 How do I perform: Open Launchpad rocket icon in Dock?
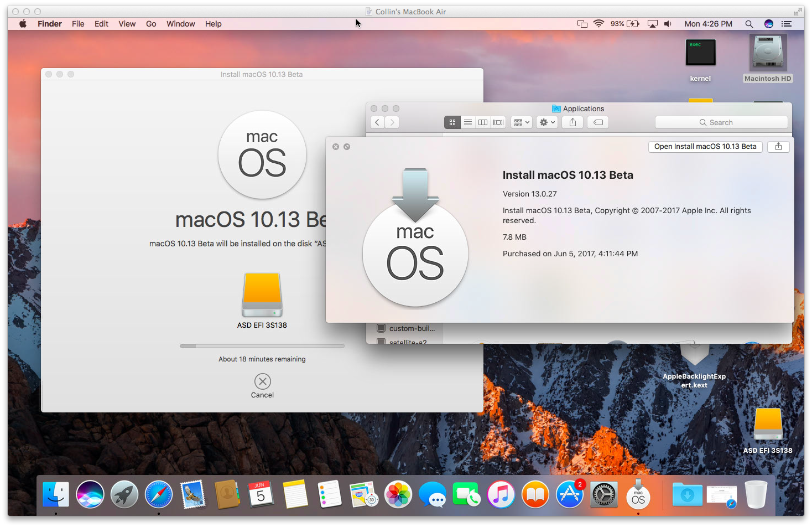click(x=124, y=494)
